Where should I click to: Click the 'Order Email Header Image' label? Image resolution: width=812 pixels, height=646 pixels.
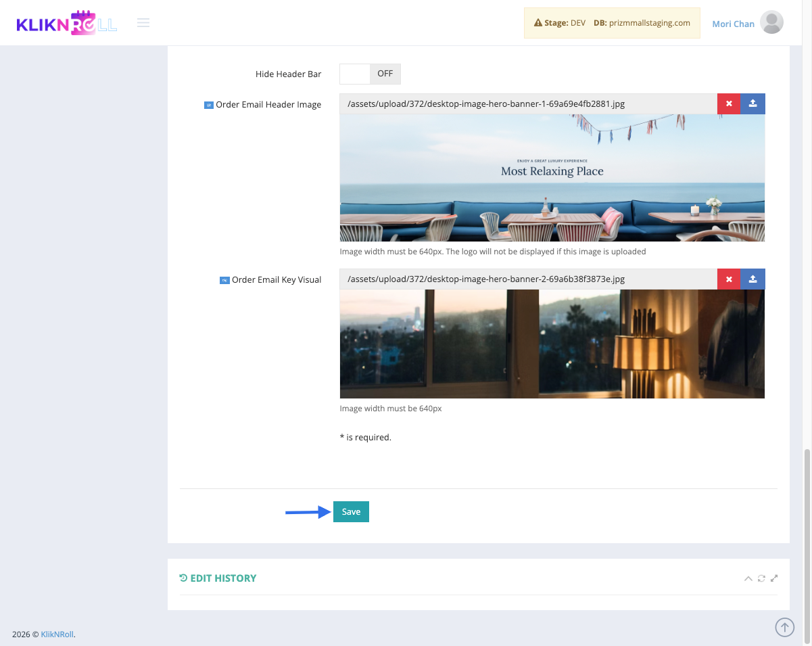[268, 105]
